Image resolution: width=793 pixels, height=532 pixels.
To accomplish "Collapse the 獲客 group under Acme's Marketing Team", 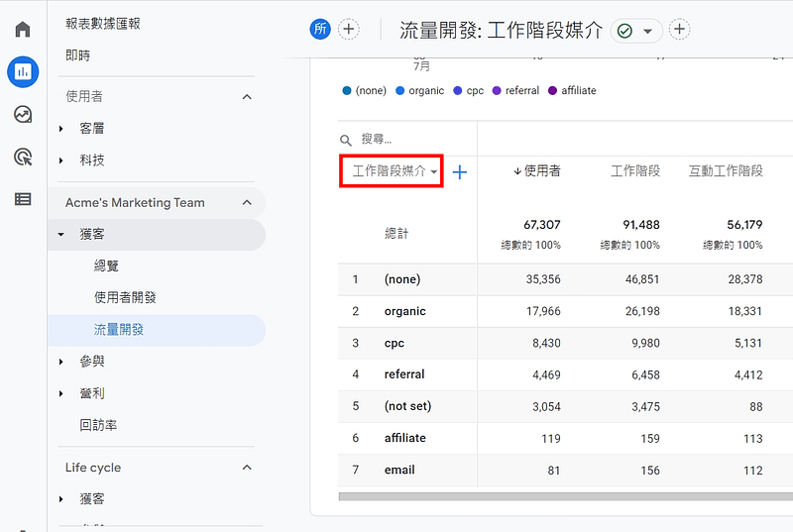I will [60, 235].
